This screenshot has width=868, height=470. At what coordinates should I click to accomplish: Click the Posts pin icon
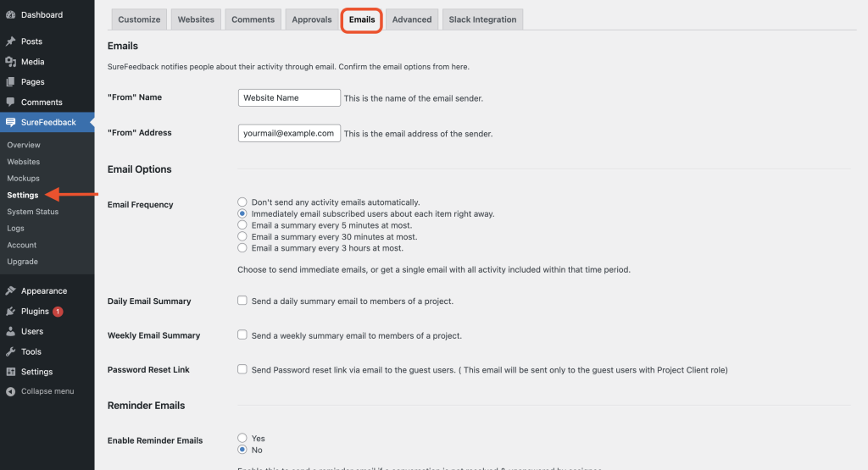(x=10, y=41)
